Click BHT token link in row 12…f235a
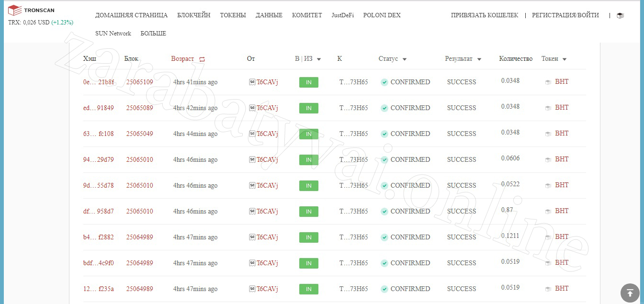The width and height of the screenshot is (644, 304). tap(562, 288)
